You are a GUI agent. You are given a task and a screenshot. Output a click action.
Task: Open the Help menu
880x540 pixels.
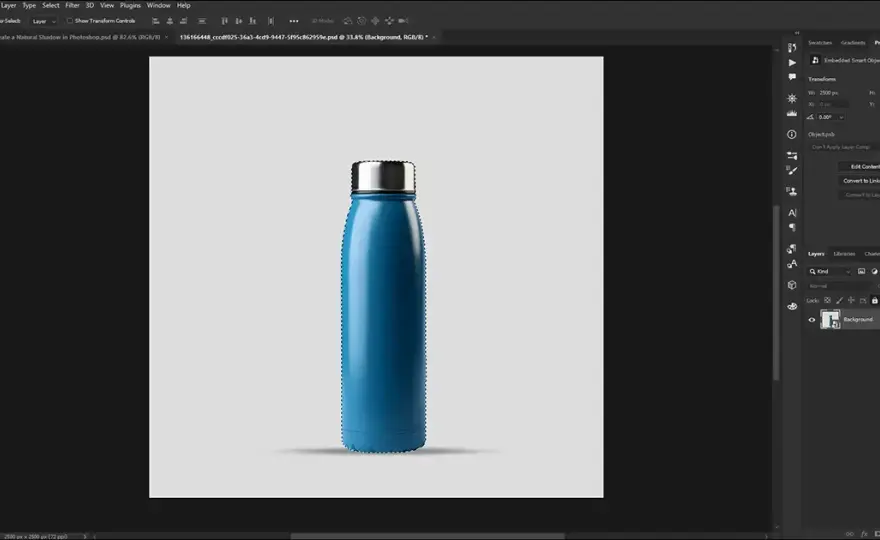pyautogui.click(x=184, y=6)
